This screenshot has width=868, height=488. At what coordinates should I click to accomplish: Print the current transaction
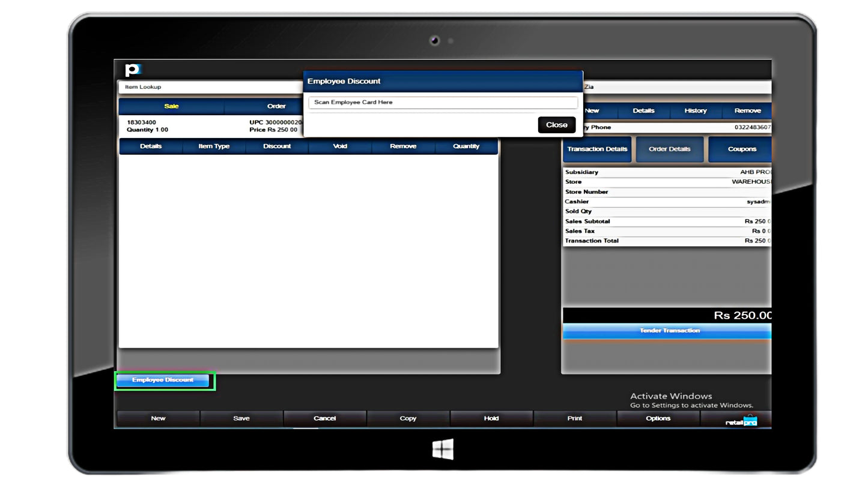coord(574,418)
